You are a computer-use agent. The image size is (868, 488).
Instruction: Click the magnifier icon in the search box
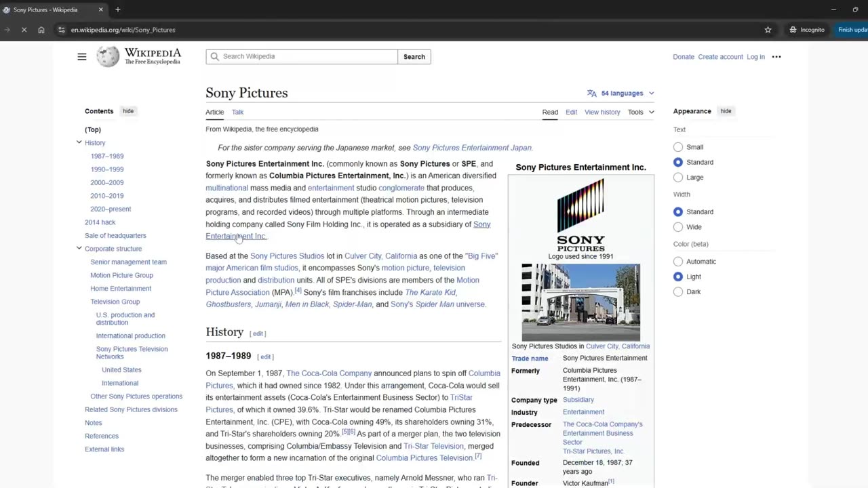[215, 57]
